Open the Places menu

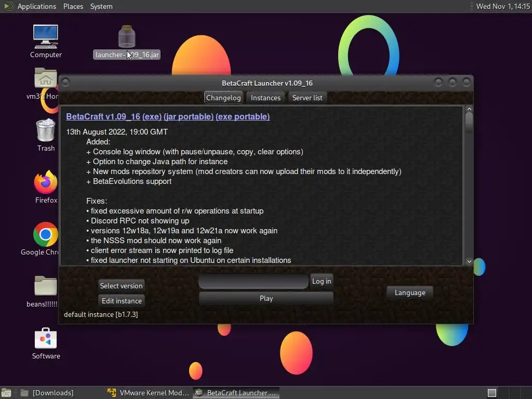(73, 6)
